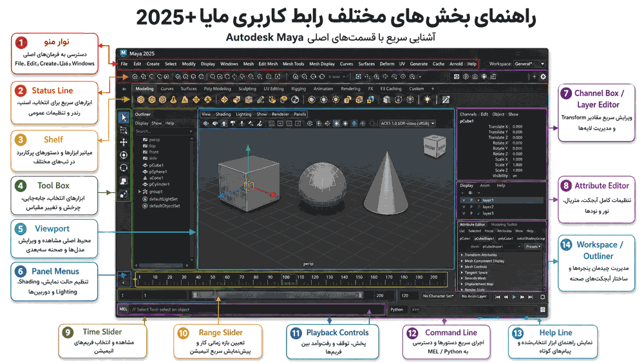Select pSphere1 in the Outliner
This screenshot has width=644, height=363.
coord(158,172)
